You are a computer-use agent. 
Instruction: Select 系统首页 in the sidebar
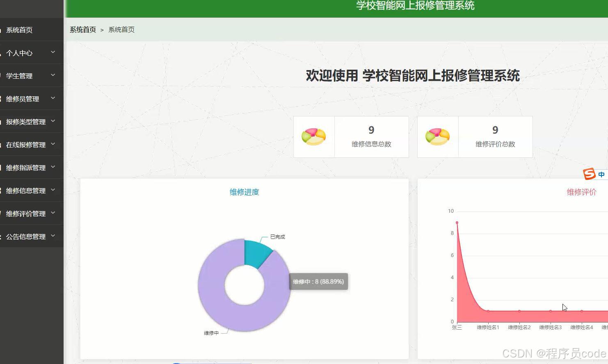click(x=19, y=30)
